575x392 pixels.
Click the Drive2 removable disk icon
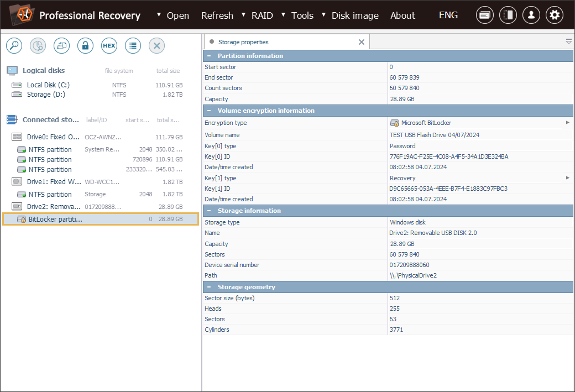coord(17,206)
